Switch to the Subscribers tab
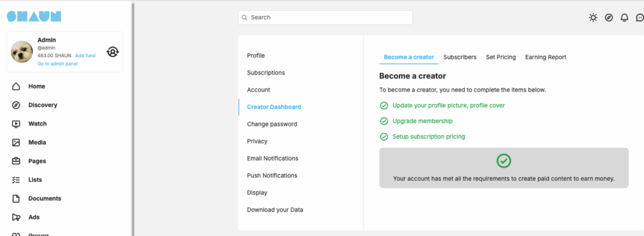The image size is (644, 236). (x=460, y=57)
